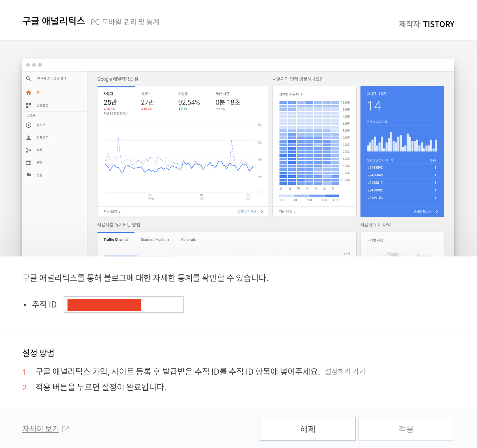Click the orange home icon
The image size is (477, 448).
pos(28,93)
